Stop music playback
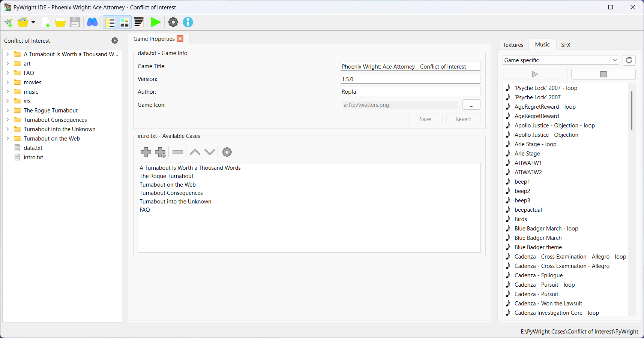Viewport: 644px width, 338px height. 603,74
